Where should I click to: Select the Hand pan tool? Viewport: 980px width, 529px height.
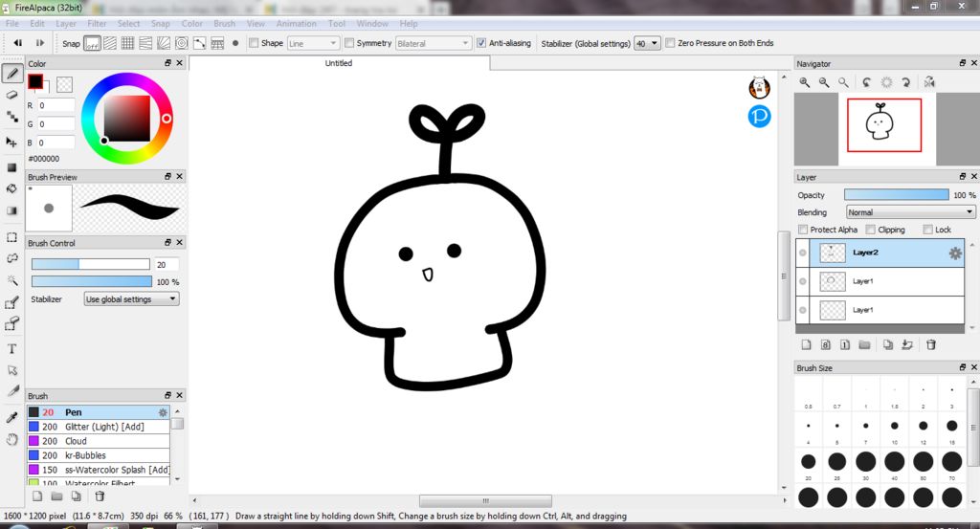(11, 440)
